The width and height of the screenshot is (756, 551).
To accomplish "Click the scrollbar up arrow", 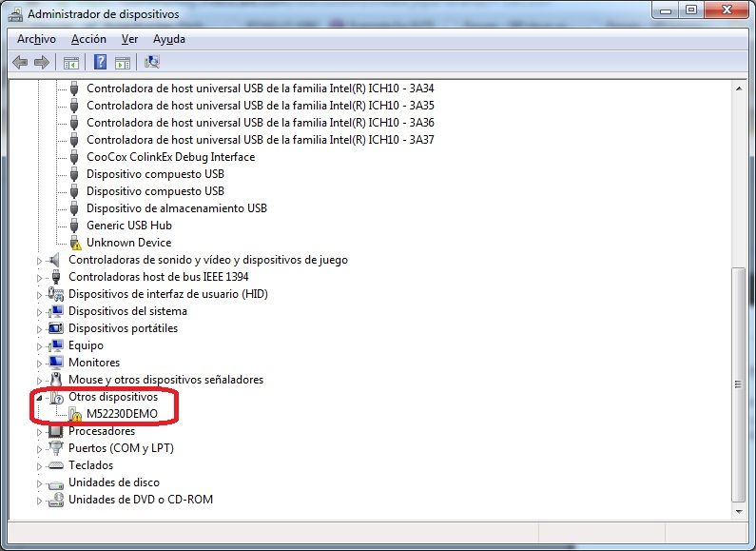I will click(x=739, y=88).
